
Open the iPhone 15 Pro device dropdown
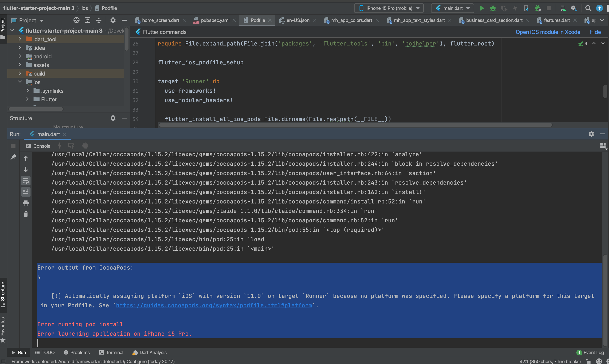pyautogui.click(x=389, y=8)
